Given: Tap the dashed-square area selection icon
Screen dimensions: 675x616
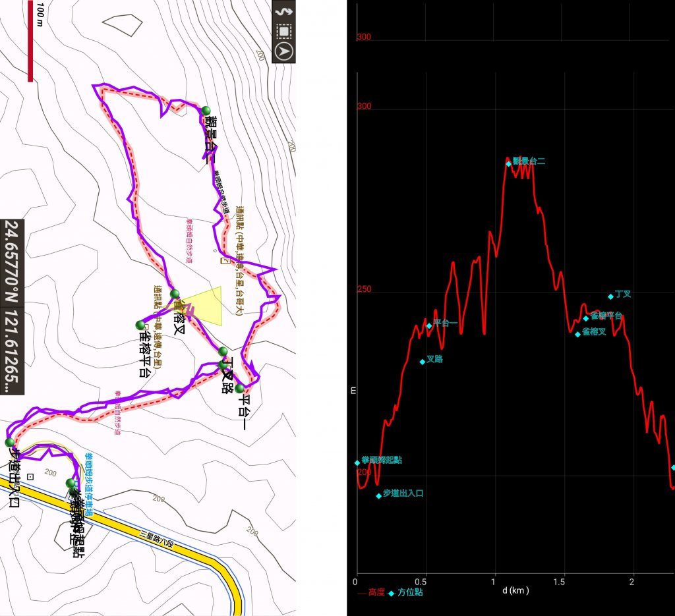Looking at the screenshot, I should [x=283, y=31].
